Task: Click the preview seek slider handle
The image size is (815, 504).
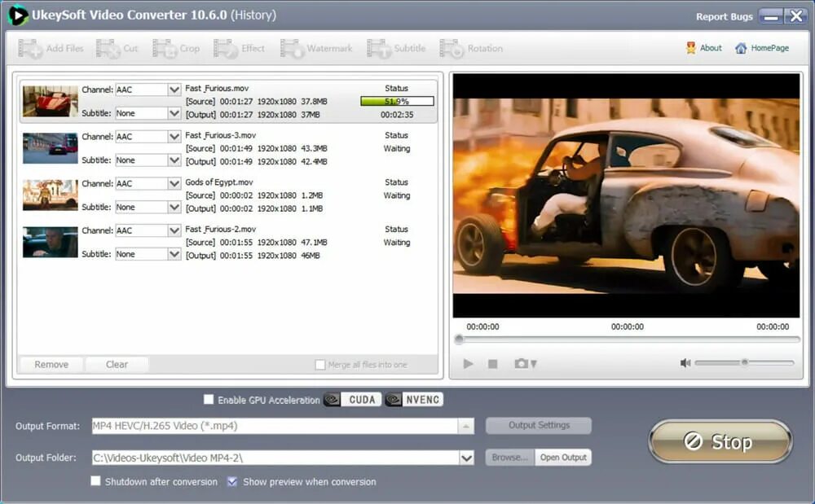Action: click(458, 340)
